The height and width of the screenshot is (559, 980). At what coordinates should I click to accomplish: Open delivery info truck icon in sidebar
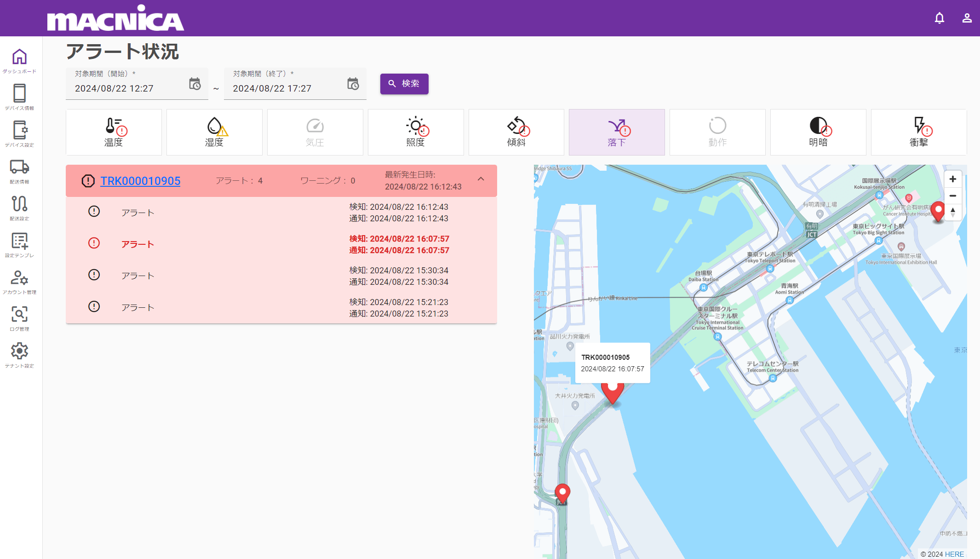coord(19,171)
